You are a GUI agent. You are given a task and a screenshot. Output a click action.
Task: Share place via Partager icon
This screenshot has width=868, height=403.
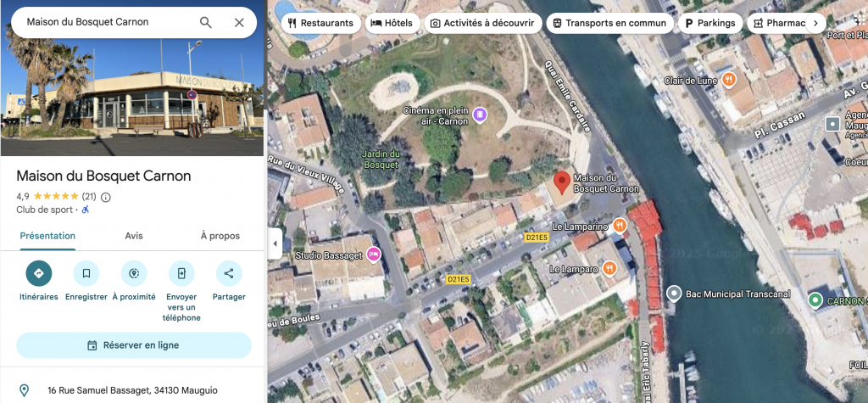229,273
